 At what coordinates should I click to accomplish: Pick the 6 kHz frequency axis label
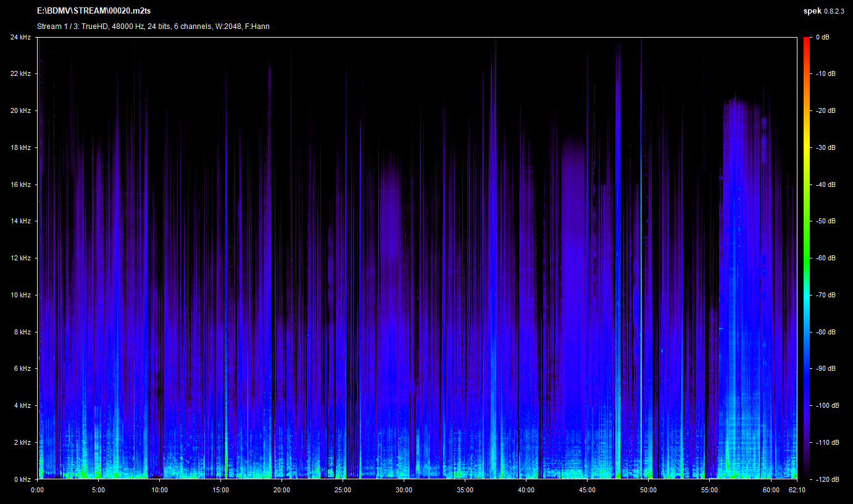point(22,368)
